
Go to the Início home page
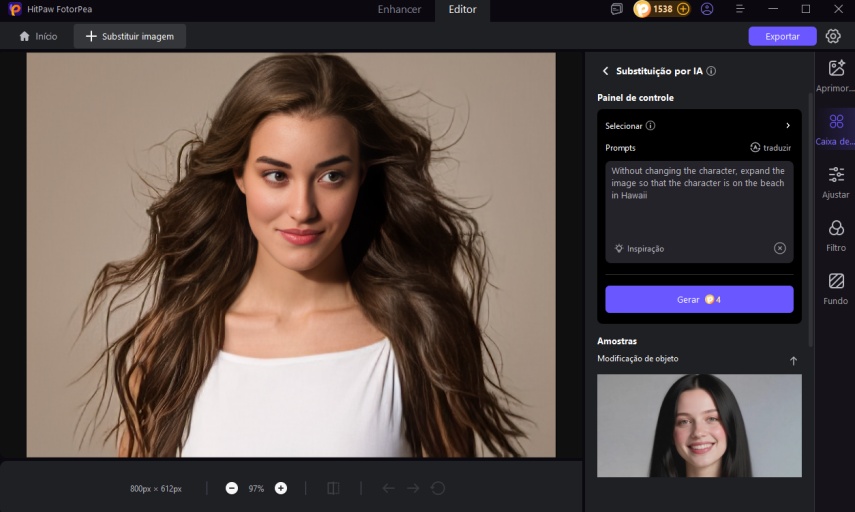point(38,36)
